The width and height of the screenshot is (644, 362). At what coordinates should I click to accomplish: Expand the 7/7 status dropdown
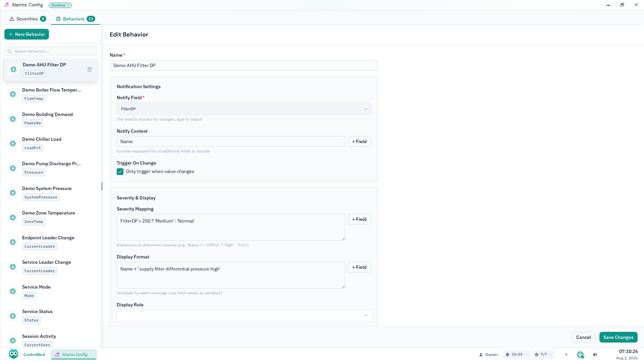(543, 355)
